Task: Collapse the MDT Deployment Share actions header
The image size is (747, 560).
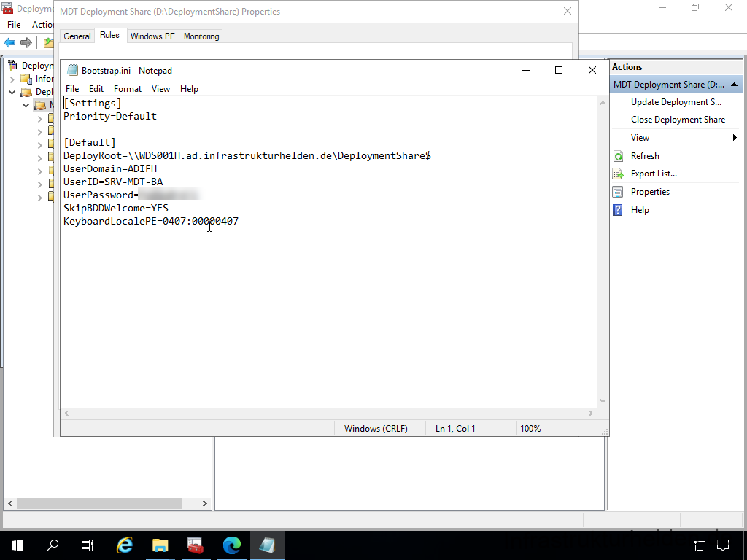Action: coord(734,85)
